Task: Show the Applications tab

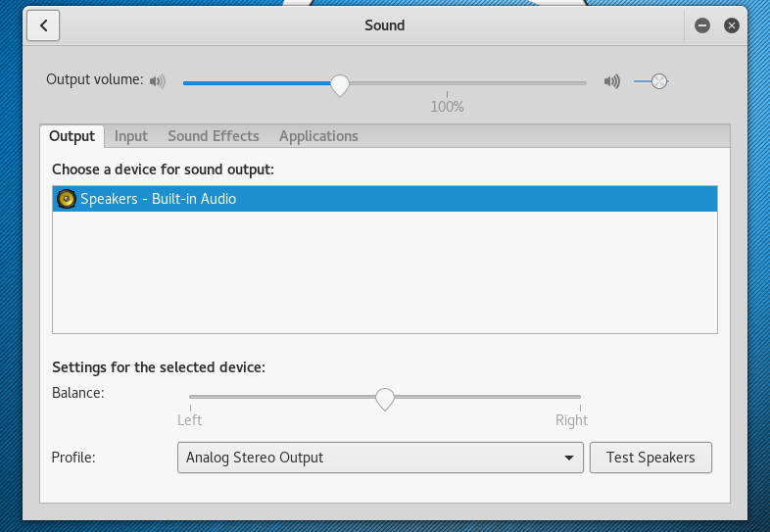Action: pos(318,136)
